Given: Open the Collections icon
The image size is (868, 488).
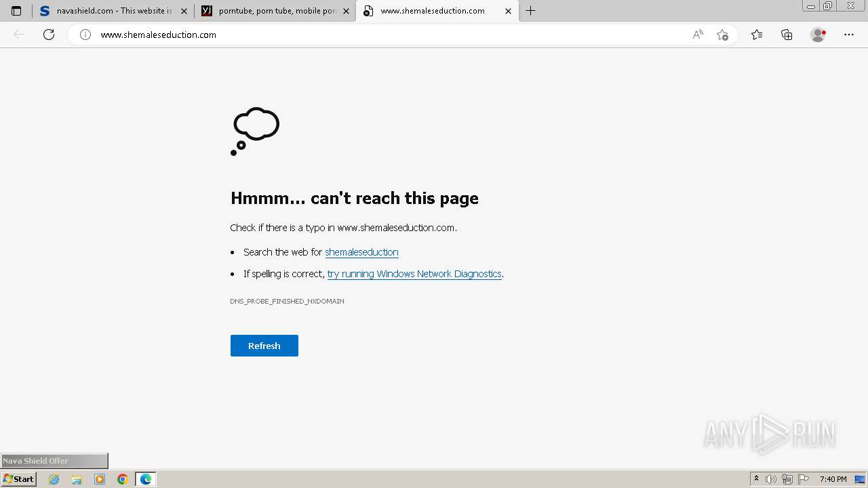Looking at the screenshot, I should click(x=787, y=35).
